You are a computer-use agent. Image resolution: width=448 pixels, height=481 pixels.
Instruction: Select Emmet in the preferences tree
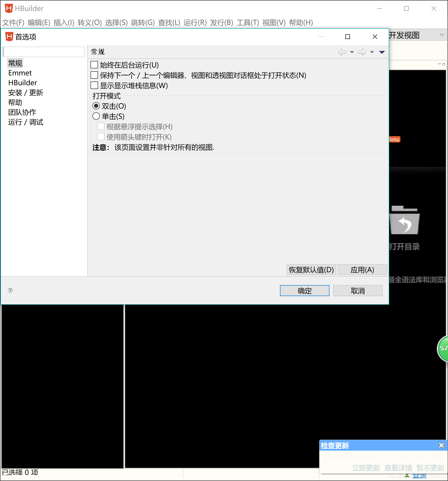coord(20,73)
